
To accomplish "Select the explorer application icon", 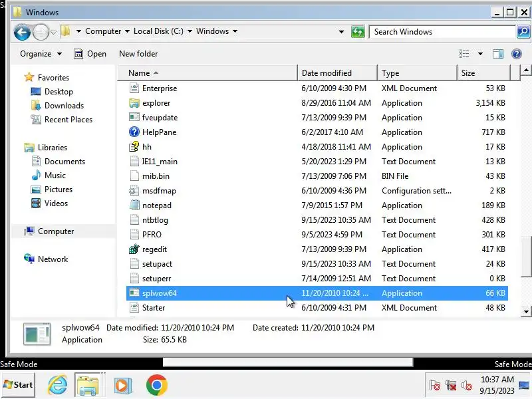I will [134, 103].
